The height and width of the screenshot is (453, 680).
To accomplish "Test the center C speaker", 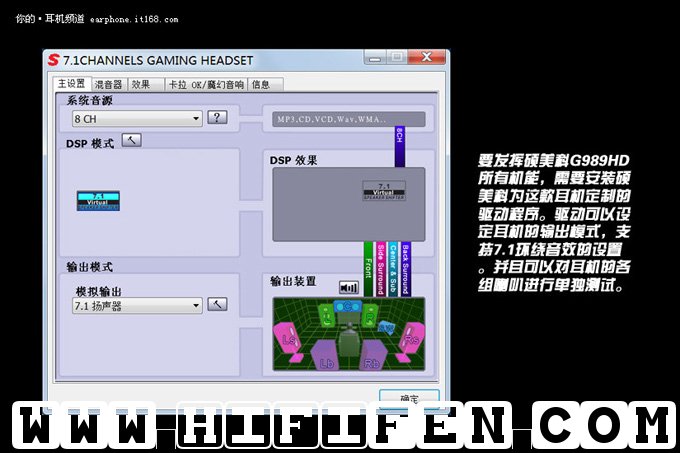I will pyautogui.click(x=347, y=307).
